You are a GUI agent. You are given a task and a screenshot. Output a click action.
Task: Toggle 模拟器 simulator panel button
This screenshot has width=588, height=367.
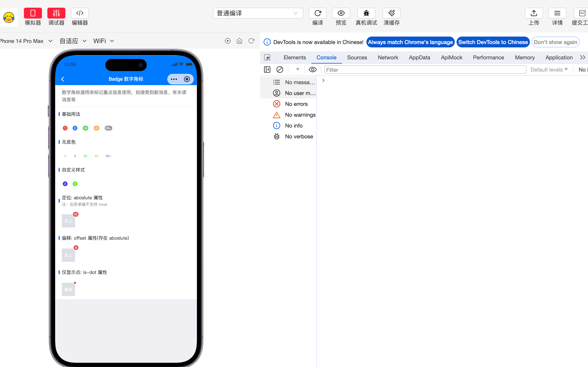tap(33, 13)
